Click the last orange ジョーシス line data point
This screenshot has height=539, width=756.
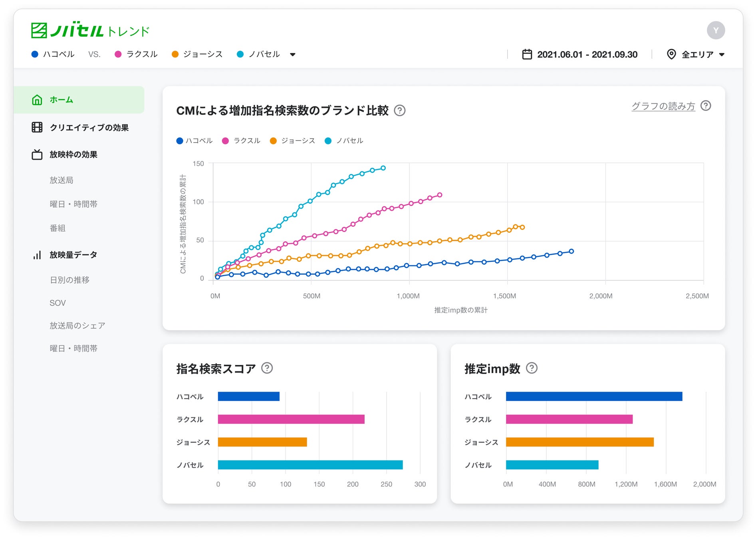tap(522, 227)
